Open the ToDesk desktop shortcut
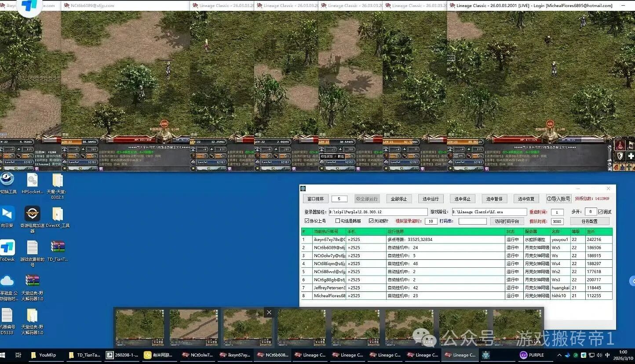The width and height of the screenshot is (635, 364). pyautogui.click(x=7, y=248)
